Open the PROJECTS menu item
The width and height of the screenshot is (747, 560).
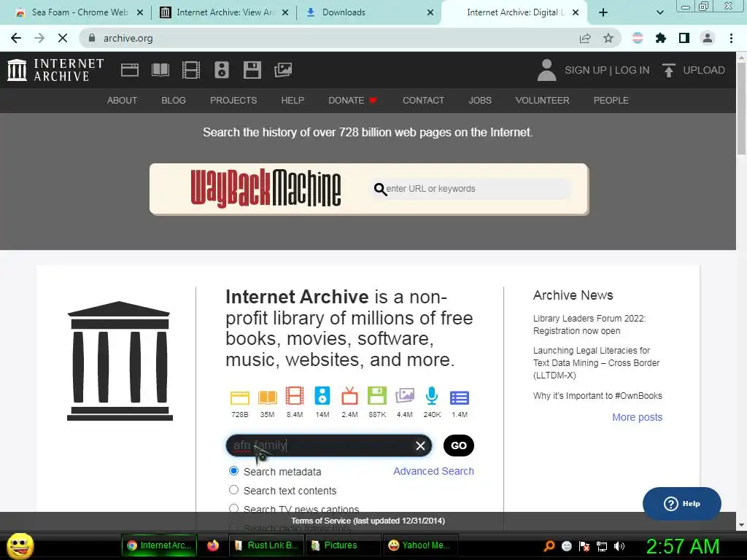point(233,101)
